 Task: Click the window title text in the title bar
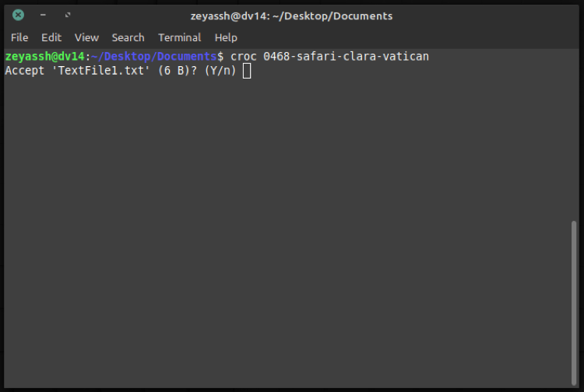tap(291, 16)
